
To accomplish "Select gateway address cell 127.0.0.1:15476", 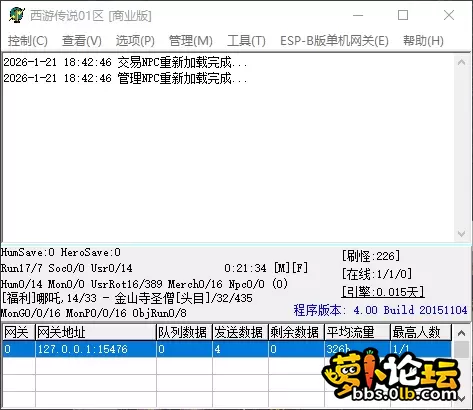I will pos(96,349).
